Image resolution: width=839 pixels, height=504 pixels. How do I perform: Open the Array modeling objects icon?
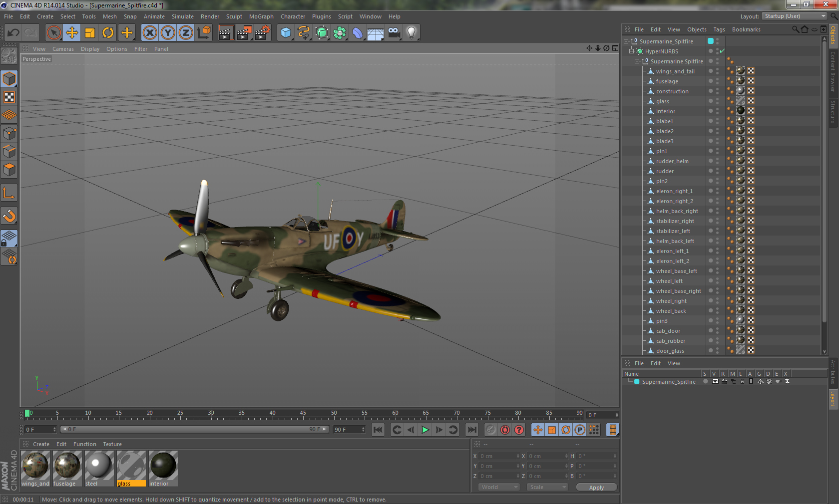[340, 33]
